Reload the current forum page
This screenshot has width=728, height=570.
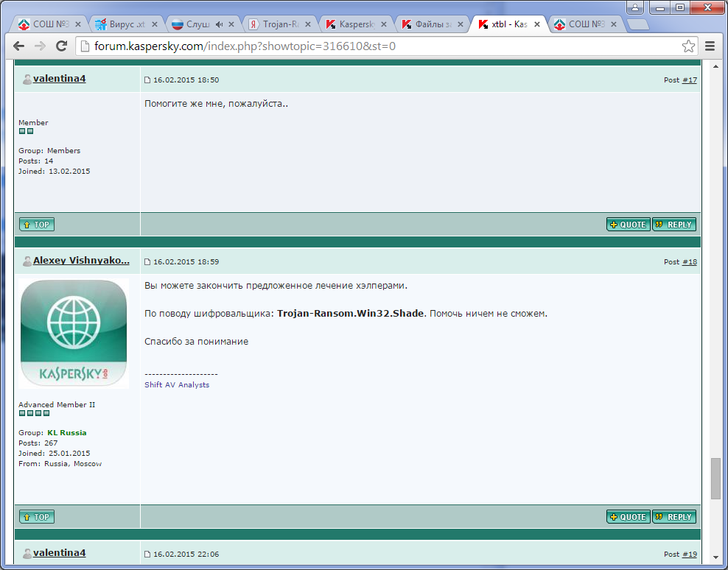62,46
